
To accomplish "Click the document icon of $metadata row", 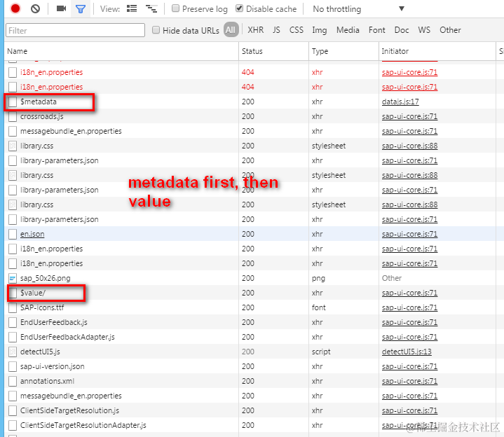I will pyautogui.click(x=13, y=102).
